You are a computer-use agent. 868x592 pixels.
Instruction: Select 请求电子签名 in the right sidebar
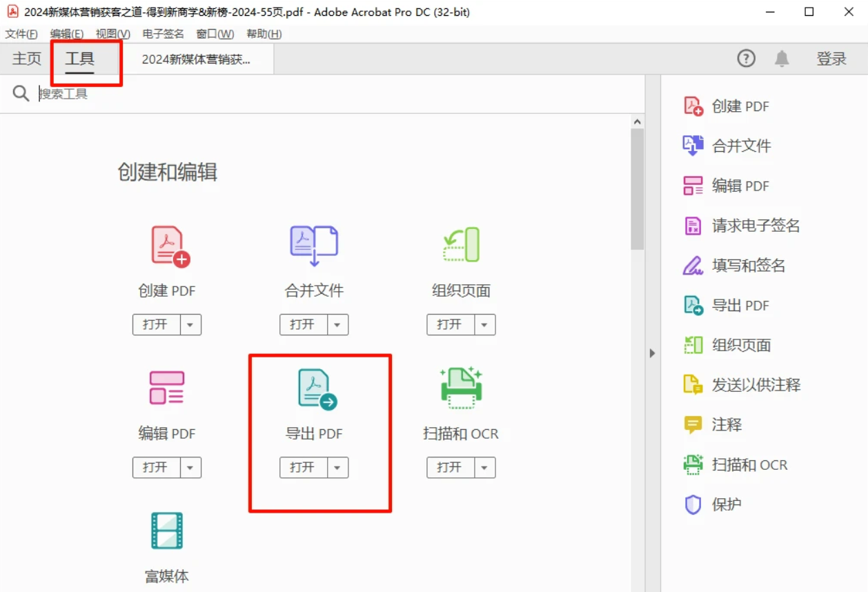pyautogui.click(x=741, y=226)
